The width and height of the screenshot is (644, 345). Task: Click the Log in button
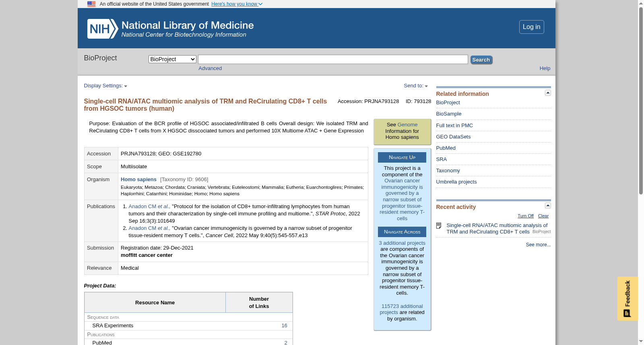(531, 27)
